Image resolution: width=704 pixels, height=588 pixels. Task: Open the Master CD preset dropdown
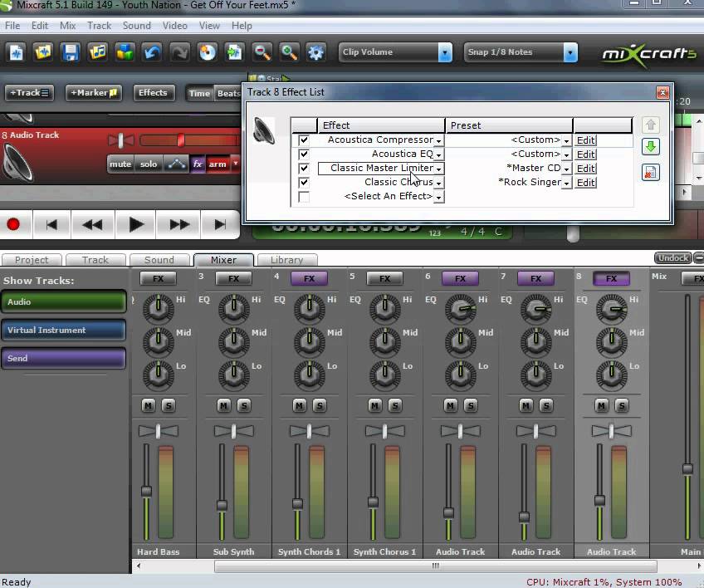pos(567,169)
